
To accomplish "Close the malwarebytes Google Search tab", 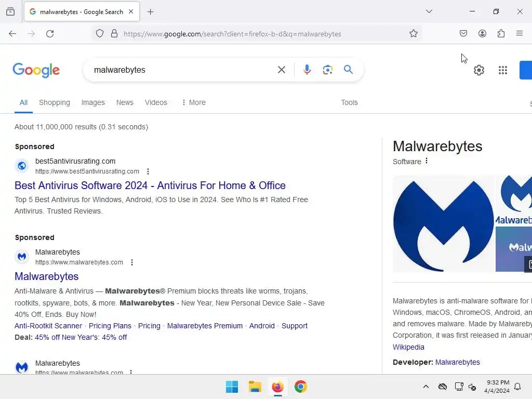I will (x=131, y=11).
